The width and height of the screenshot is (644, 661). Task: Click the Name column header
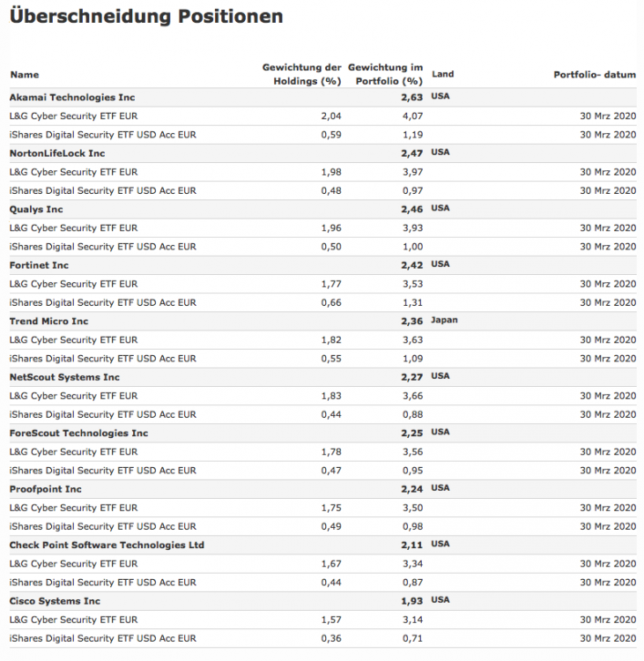[x=25, y=75]
